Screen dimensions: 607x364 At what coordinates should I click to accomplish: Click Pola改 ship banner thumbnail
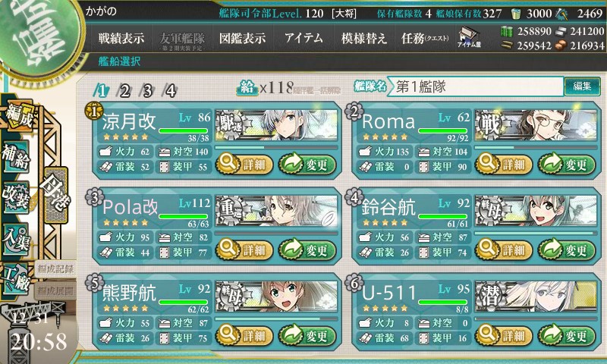click(276, 211)
